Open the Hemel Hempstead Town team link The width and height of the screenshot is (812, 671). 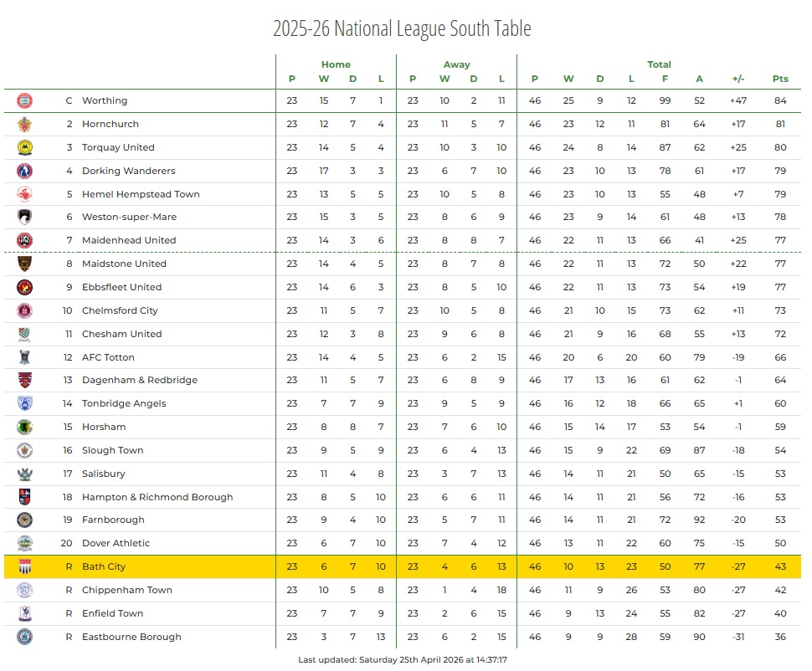pos(141,194)
